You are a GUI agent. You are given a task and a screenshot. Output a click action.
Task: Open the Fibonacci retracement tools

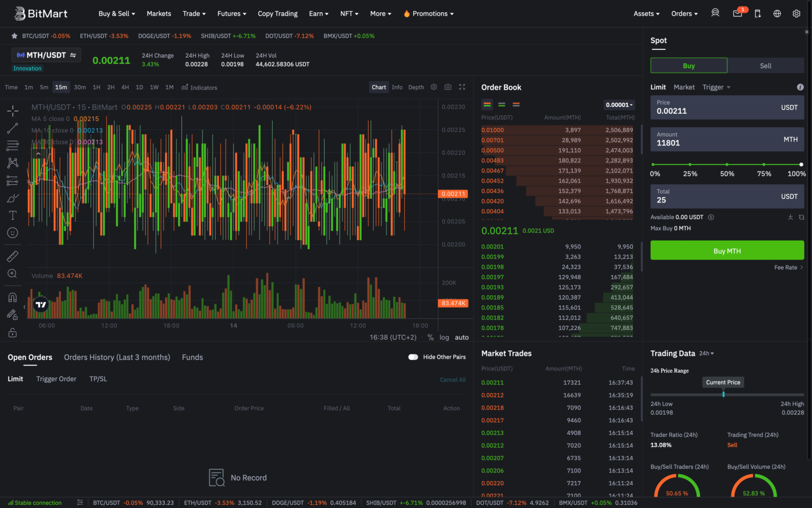[13, 146]
